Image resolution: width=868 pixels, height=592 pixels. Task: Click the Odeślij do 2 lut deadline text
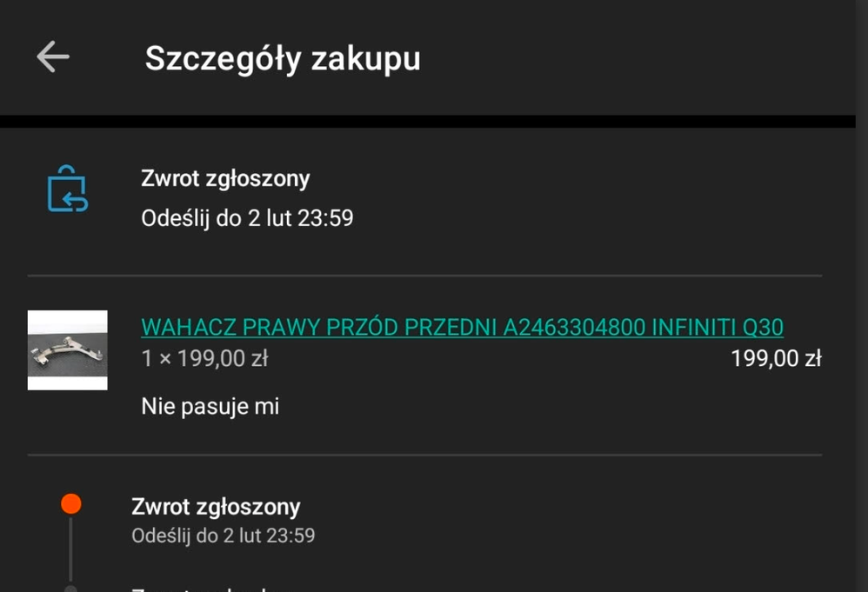248,218
